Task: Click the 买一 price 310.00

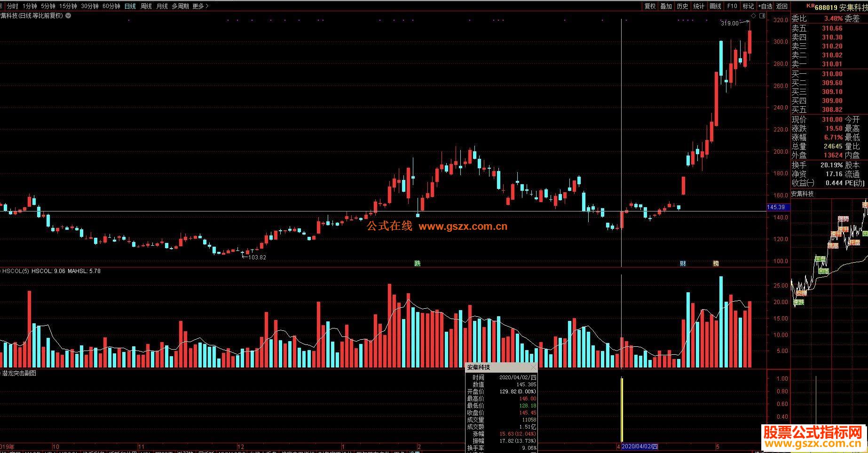Action: pyautogui.click(x=832, y=74)
